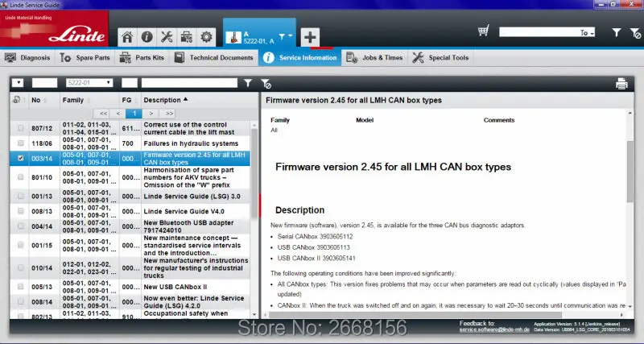This screenshot has width=644, height=344.
Task: Click the document vertical scrollbar thumb
Action: (x=630, y=172)
